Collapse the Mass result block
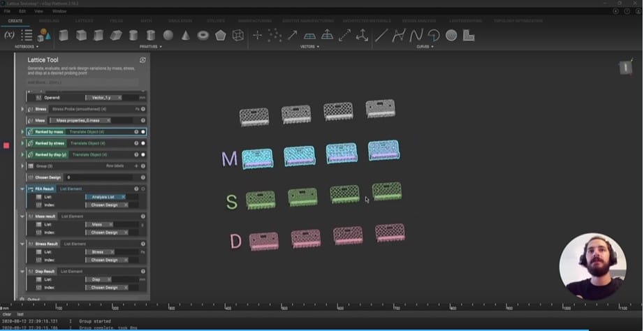Image resolution: width=644 pixels, height=331 pixels. (x=22, y=216)
